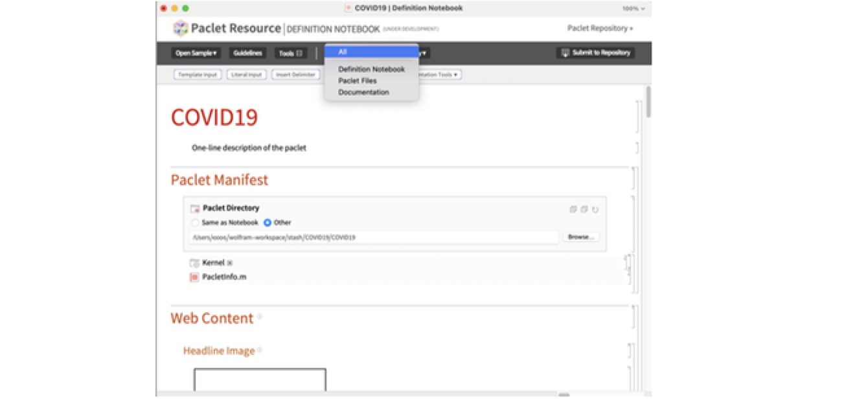Click the info icon beside Web Content
868x399 pixels.
pyautogui.click(x=259, y=317)
